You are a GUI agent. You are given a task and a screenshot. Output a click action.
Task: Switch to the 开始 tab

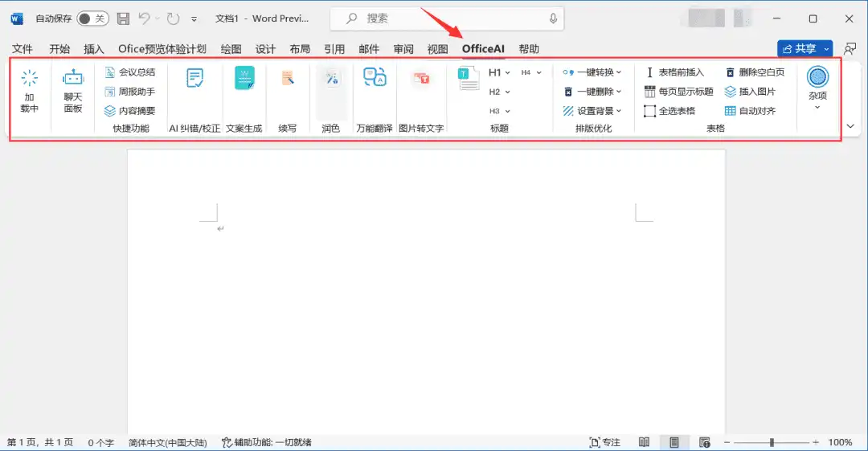pyautogui.click(x=59, y=49)
